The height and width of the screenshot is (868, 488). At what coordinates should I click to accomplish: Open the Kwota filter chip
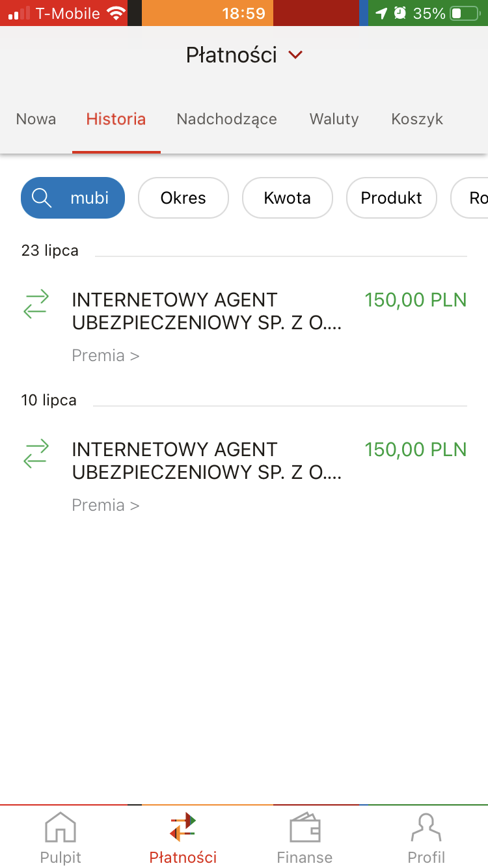[287, 198]
